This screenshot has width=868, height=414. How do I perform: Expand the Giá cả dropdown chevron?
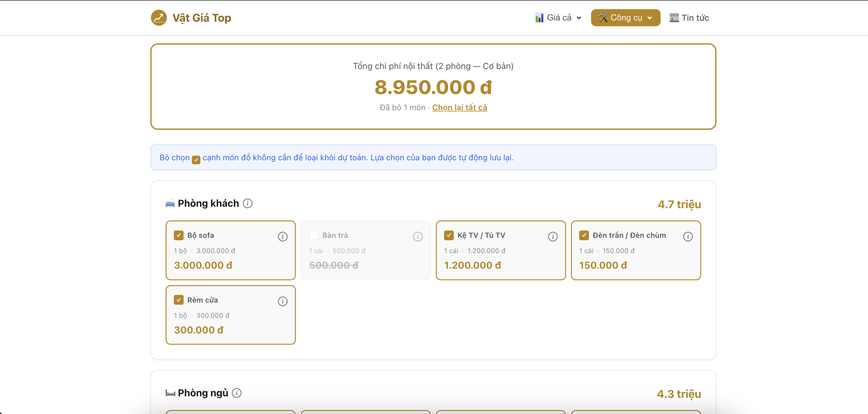point(579,18)
